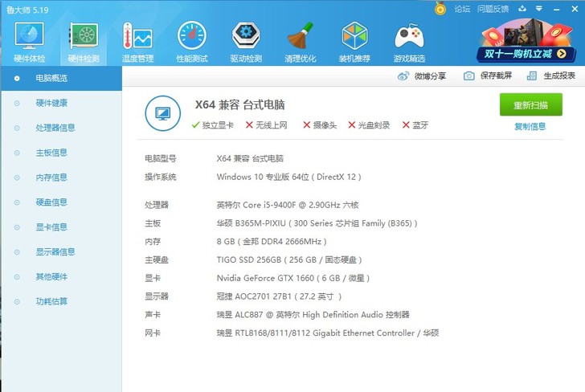Viewport: 585px width, 392px height.
Task: Click 生成报表 generate report button
Action: pos(550,76)
